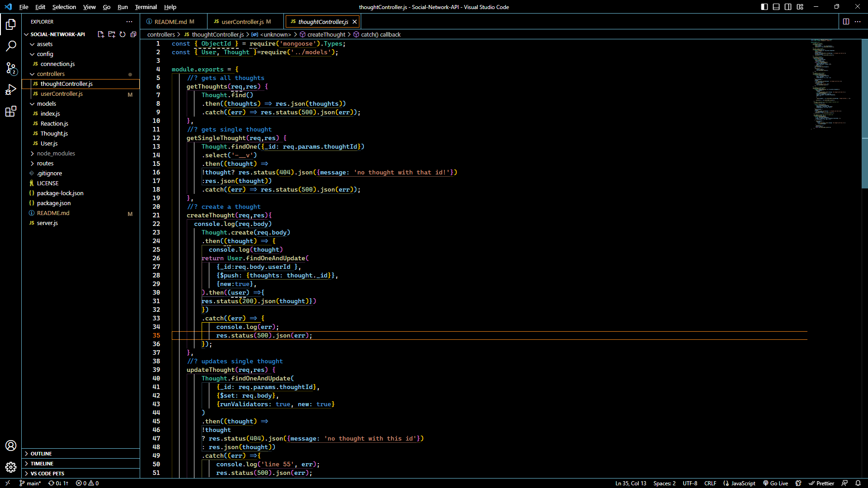Open the Source Control view

11,68
